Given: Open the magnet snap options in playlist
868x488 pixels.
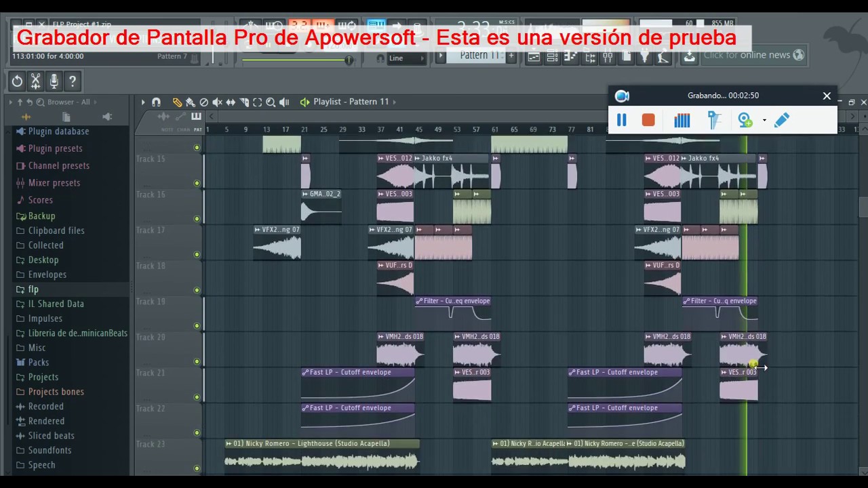Looking at the screenshot, I should [x=156, y=102].
